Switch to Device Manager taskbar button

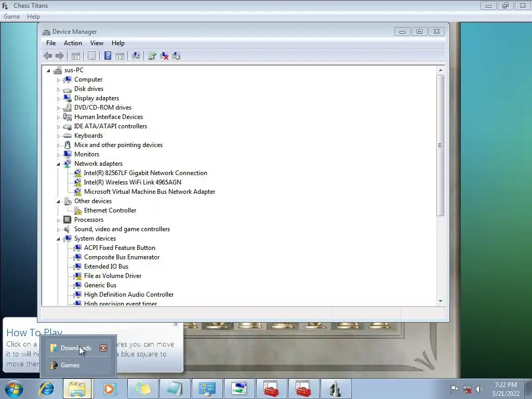(239, 389)
